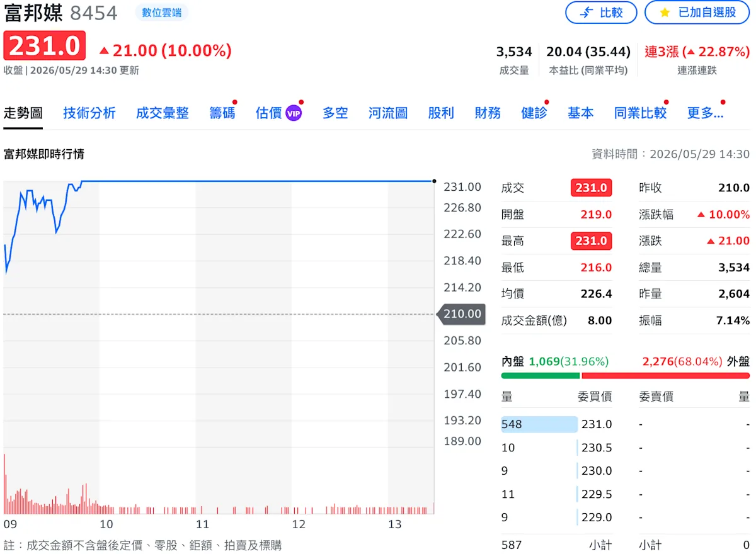Click the 成交金額(億) 8.00 value
Image resolution: width=756 pixels, height=554 pixels.
[600, 320]
